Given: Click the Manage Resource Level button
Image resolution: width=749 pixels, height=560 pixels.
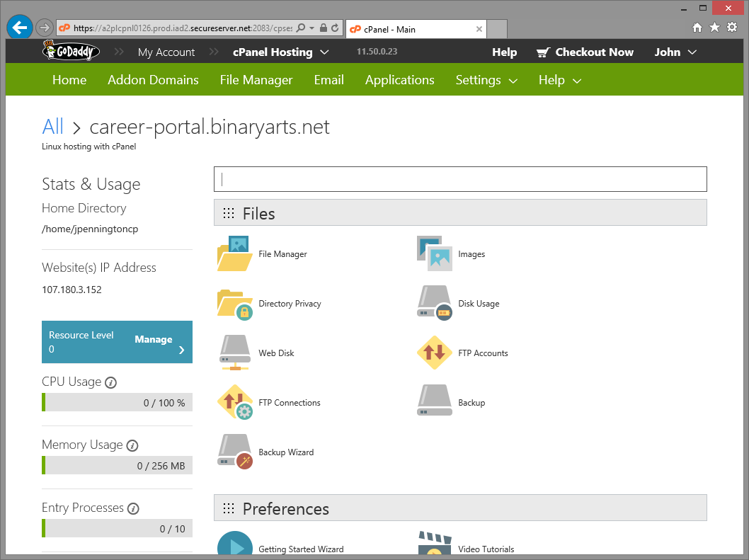Looking at the screenshot, I should click(117, 342).
